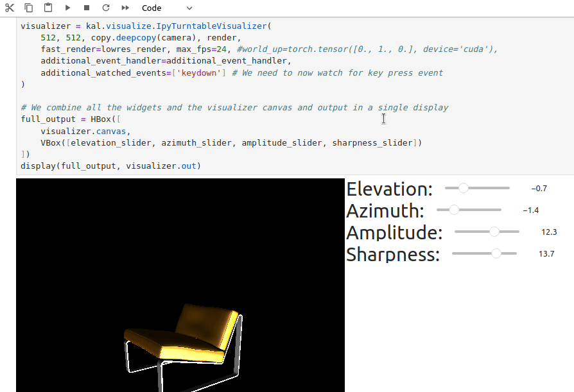Screen dimensions: 574x392
Task: Click the Sharpness slider handle
Action: click(x=496, y=253)
